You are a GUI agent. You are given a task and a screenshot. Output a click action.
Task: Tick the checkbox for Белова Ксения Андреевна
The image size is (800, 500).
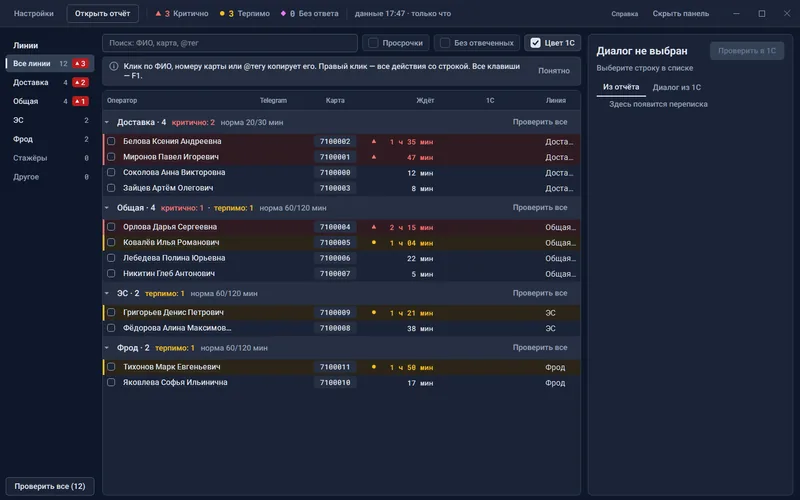111,141
